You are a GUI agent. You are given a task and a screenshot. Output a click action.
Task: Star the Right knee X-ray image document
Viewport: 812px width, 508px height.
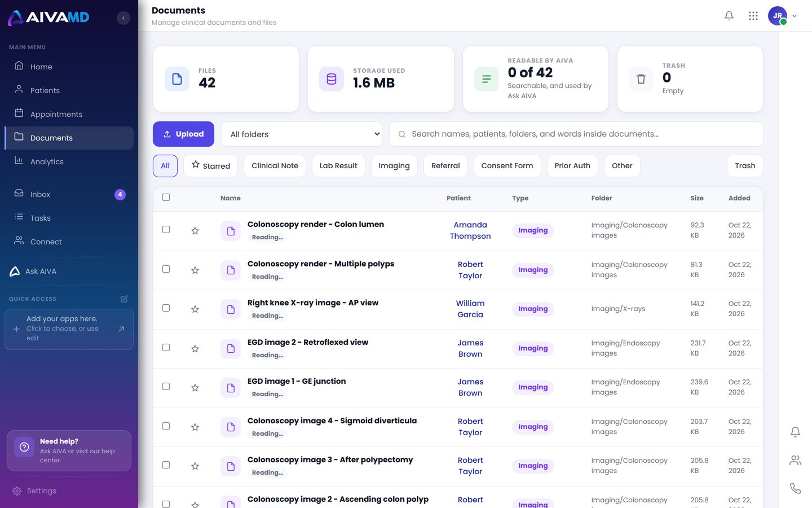[x=195, y=309]
